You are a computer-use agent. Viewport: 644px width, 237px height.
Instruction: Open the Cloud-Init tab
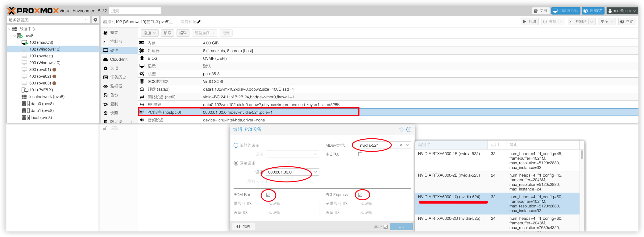tap(119, 59)
